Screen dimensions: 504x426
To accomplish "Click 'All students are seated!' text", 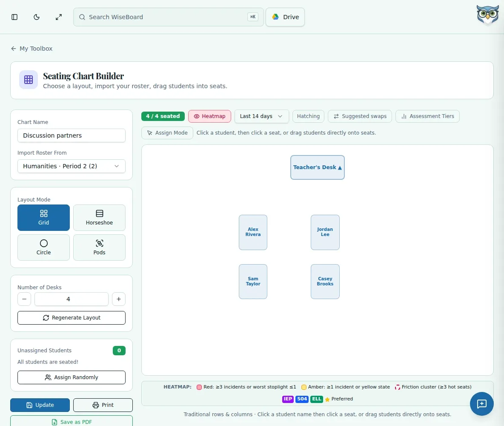I will pos(48,362).
